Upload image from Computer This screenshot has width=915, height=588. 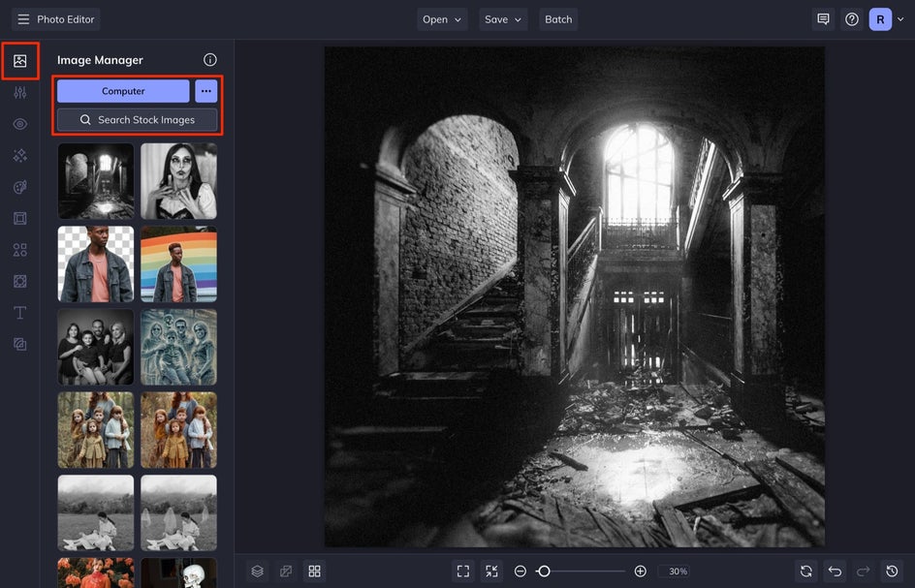(x=123, y=91)
